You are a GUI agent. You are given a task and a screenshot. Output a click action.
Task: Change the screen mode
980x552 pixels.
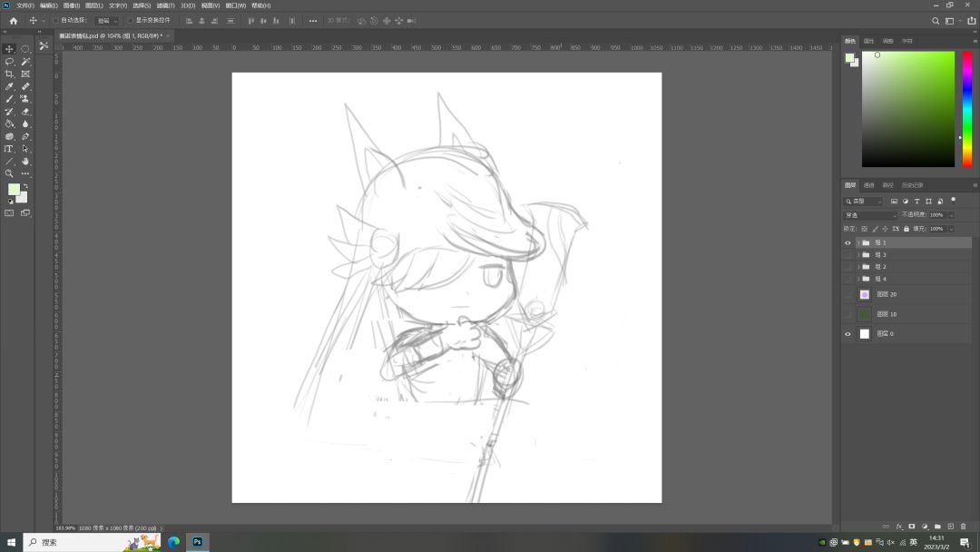(x=25, y=213)
